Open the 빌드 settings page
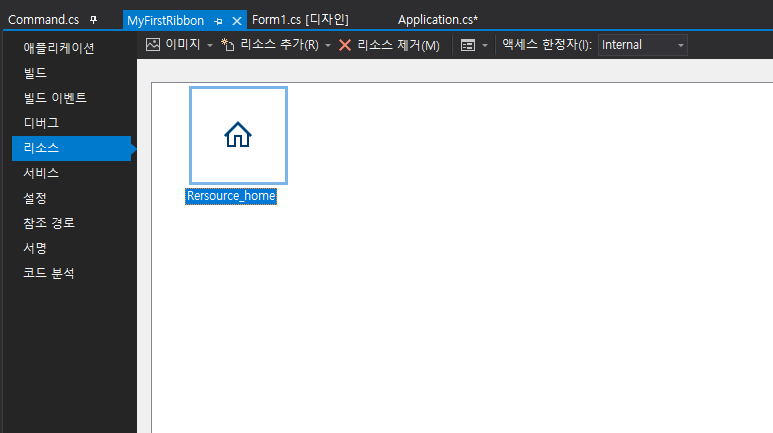Image resolution: width=773 pixels, height=433 pixels. (35, 73)
